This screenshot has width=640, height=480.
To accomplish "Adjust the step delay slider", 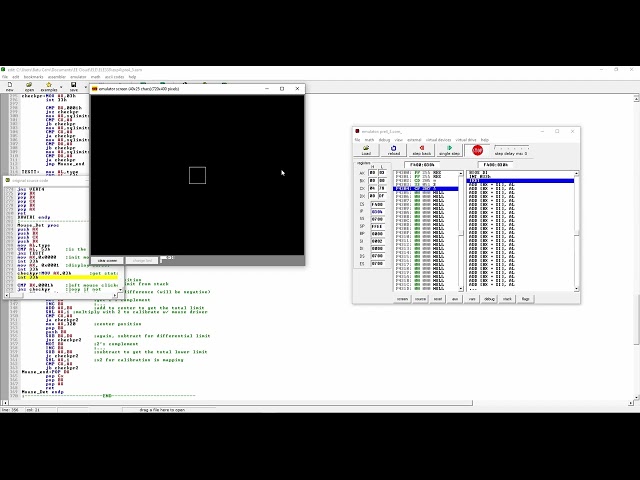I will (x=511, y=147).
